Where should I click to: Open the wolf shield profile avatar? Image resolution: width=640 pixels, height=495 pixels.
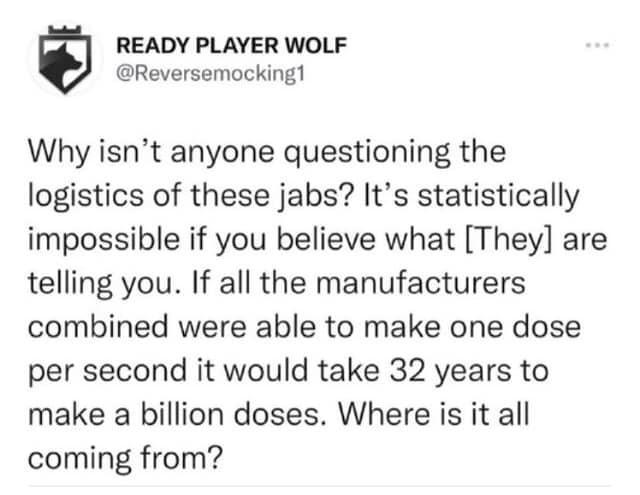coord(64,60)
